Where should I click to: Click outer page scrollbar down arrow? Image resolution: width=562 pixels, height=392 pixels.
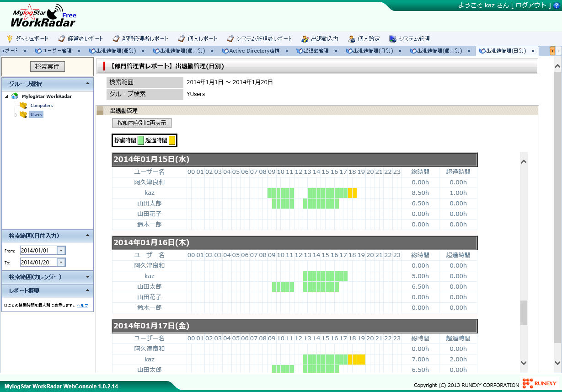(x=557, y=363)
